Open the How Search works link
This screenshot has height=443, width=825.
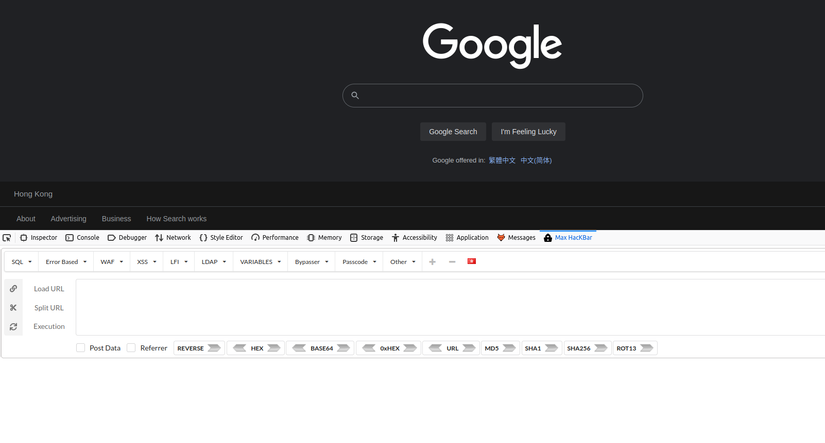click(176, 219)
